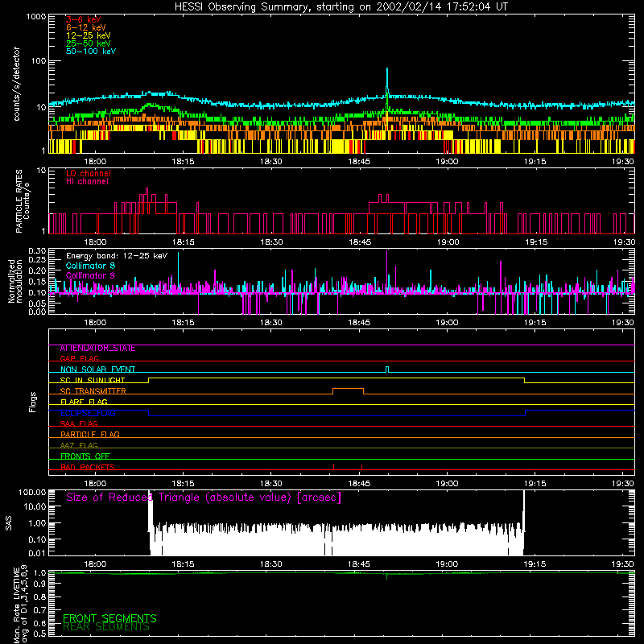This screenshot has width=644, height=644.
Task: Select the GAP_FLAG label
Action: [79, 358]
